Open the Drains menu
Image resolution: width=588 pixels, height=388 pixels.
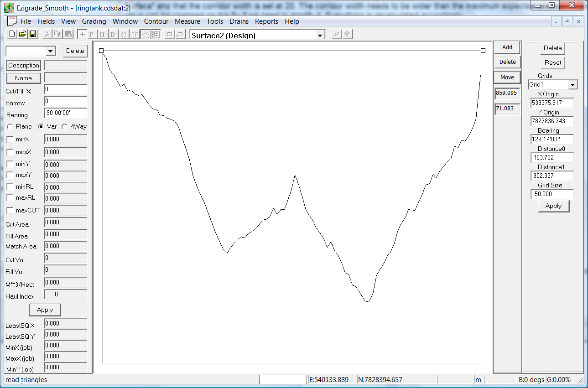click(239, 21)
